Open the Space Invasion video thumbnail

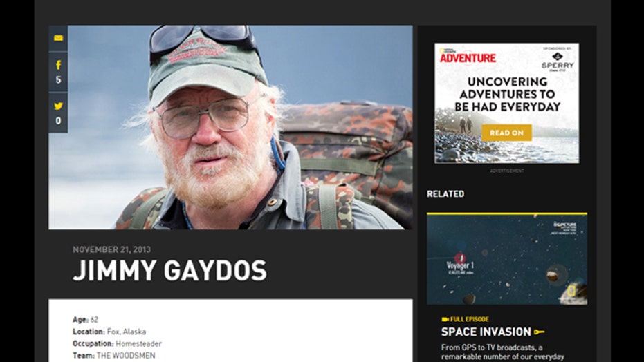pyautogui.click(x=507, y=259)
